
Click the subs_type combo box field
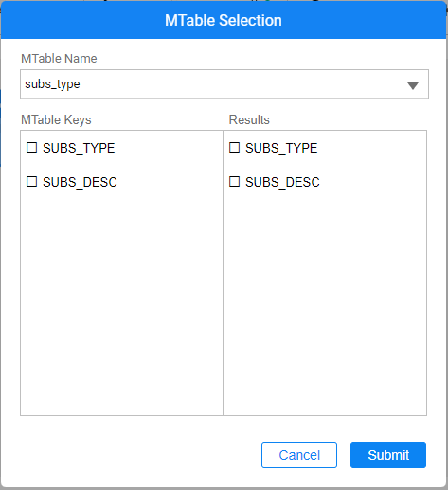224,84
